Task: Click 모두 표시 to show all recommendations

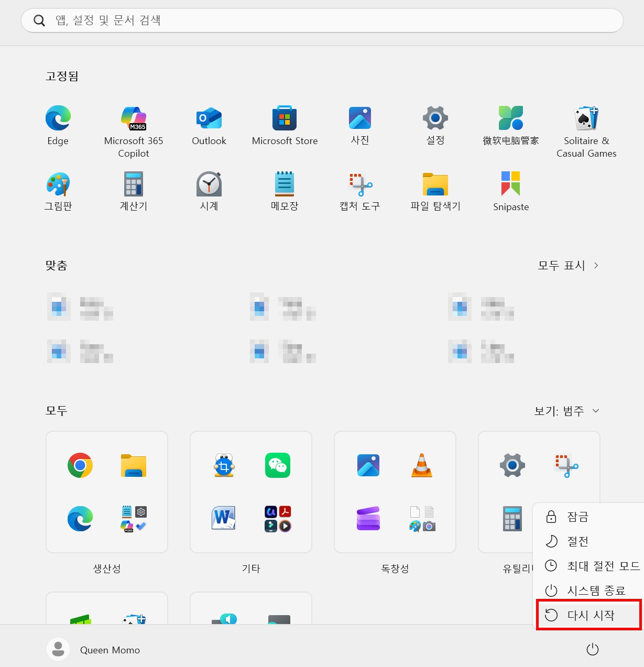Action: click(568, 266)
